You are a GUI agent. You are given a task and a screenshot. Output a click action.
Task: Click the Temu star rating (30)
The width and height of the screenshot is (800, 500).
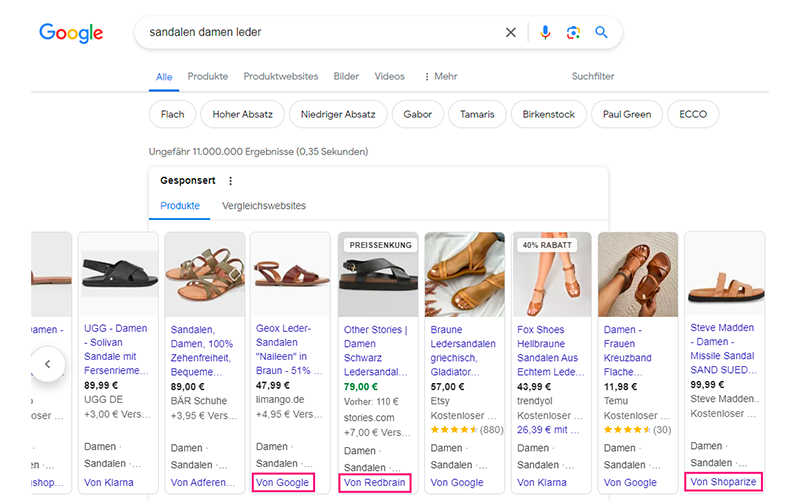tap(637, 430)
